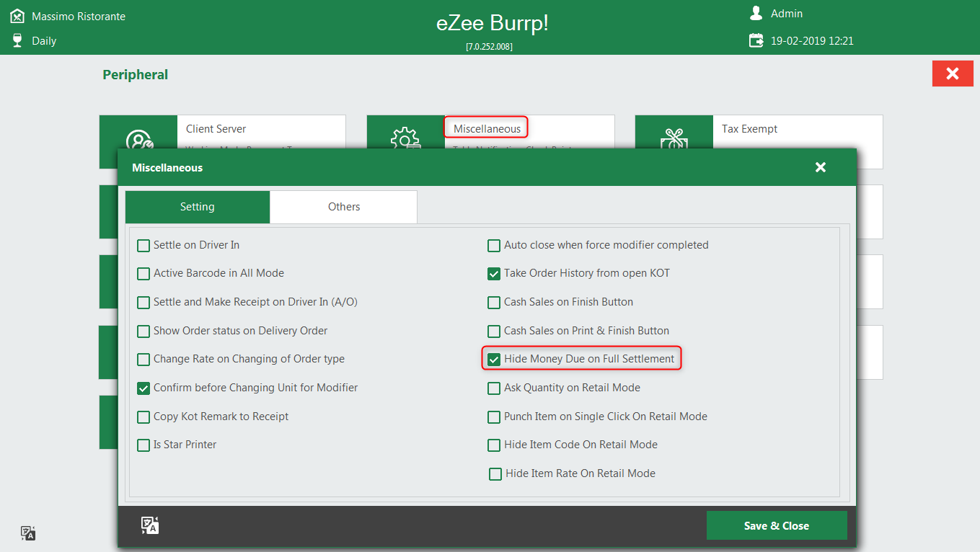Open the Tax Exempt tile label
This screenshot has width=980, height=552.
pyautogui.click(x=749, y=129)
